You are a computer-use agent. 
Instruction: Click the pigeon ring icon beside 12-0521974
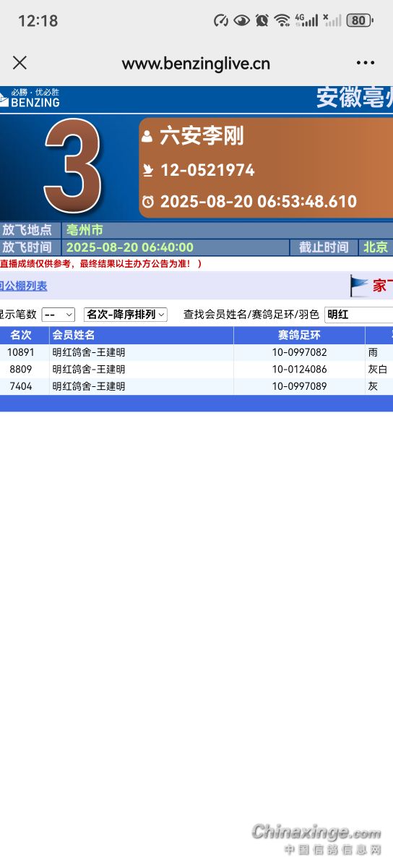point(148,171)
